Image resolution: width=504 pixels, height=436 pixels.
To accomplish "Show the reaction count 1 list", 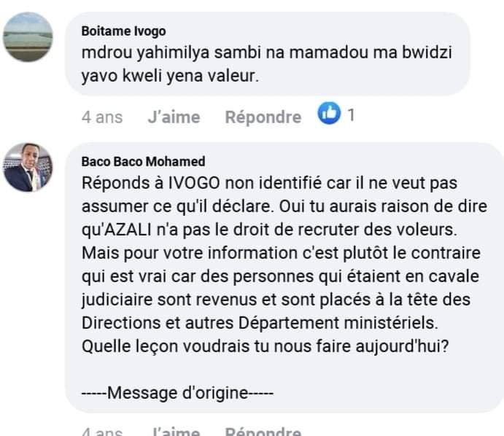I will 351,115.
